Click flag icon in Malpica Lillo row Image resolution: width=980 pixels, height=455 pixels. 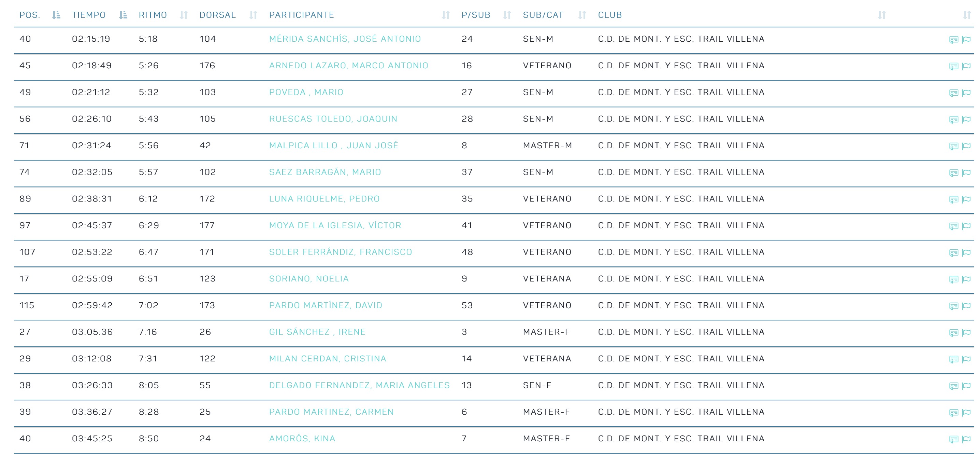[966, 146]
